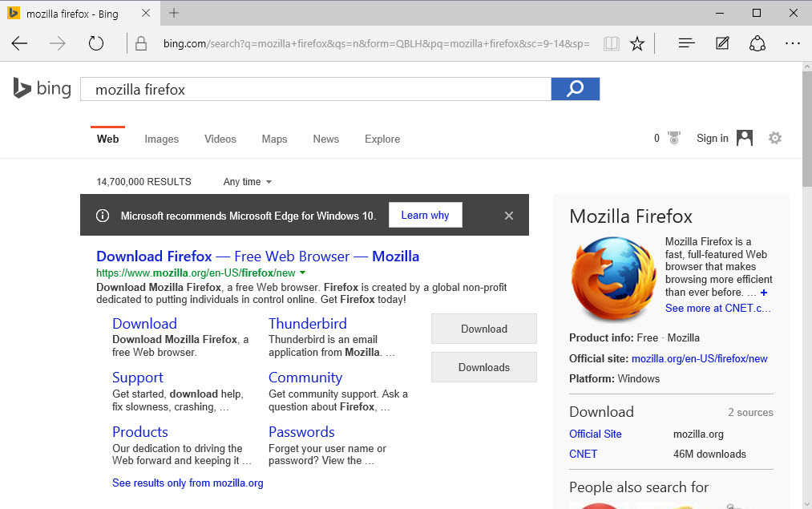Open Bing settings gear icon

point(774,138)
